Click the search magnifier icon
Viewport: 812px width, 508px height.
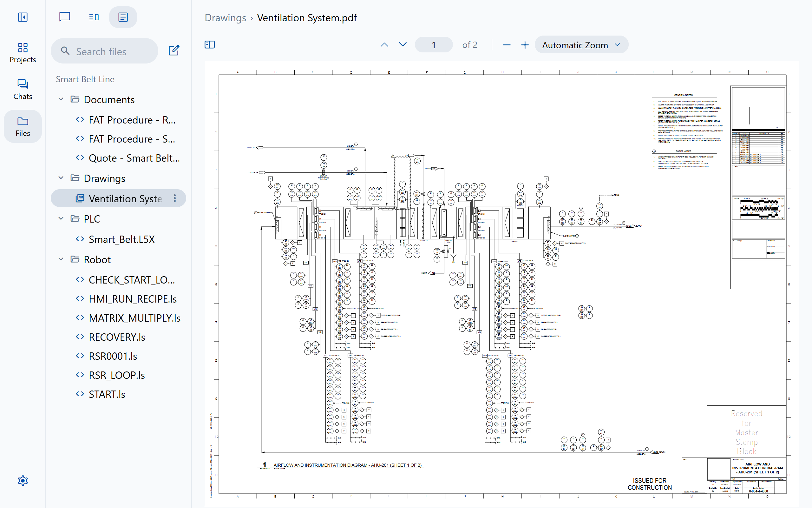point(65,51)
